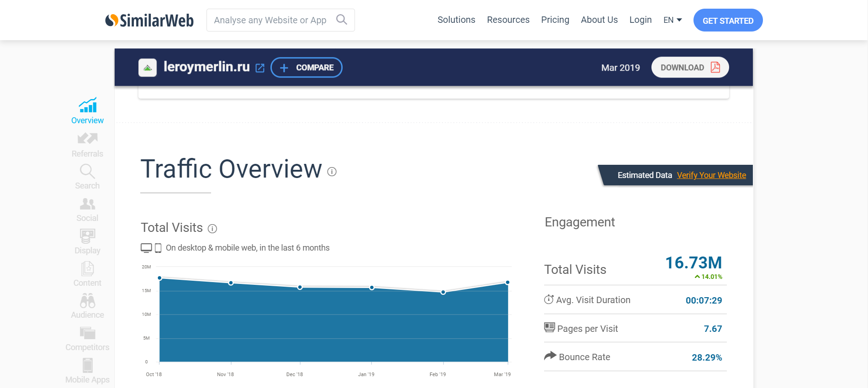Viewport: 868px width, 388px height.
Task: Go to the Social people icon
Action: [87, 204]
